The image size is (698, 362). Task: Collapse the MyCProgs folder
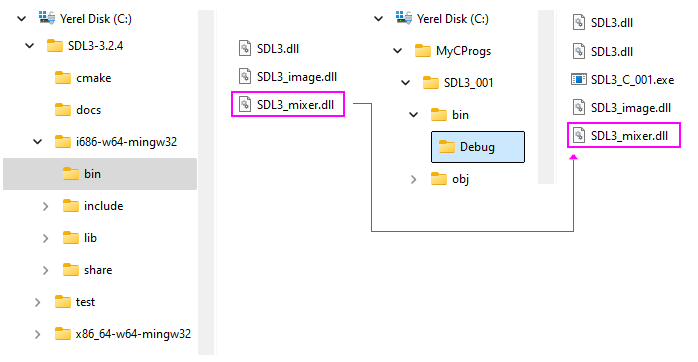pyautogui.click(x=398, y=51)
